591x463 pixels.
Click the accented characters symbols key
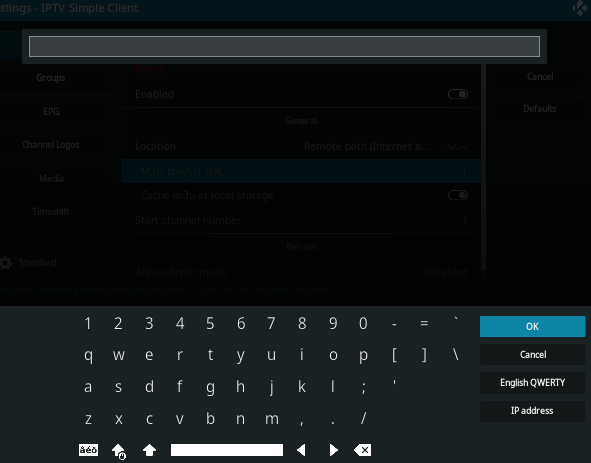pos(89,450)
